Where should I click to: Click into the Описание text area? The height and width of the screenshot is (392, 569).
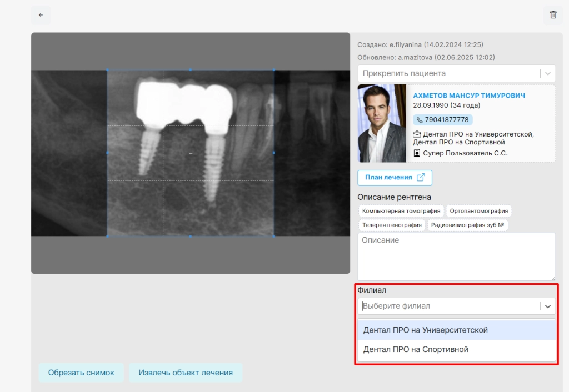point(457,257)
